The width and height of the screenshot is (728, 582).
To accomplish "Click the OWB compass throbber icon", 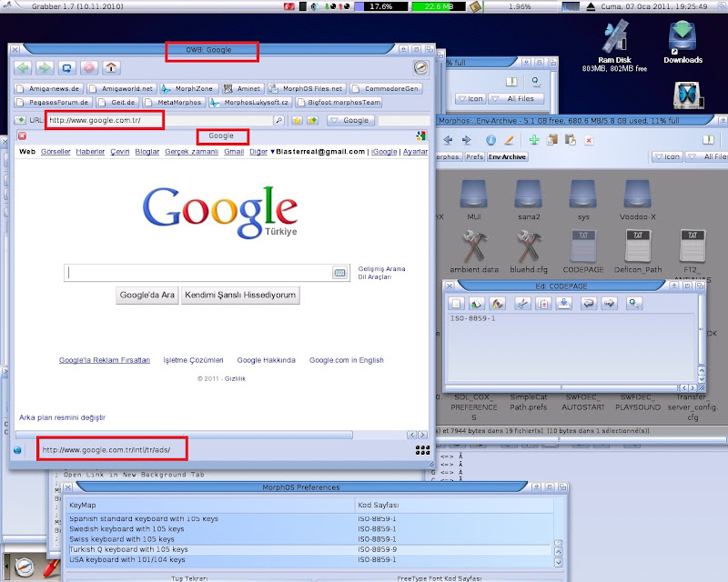I will point(420,68).
